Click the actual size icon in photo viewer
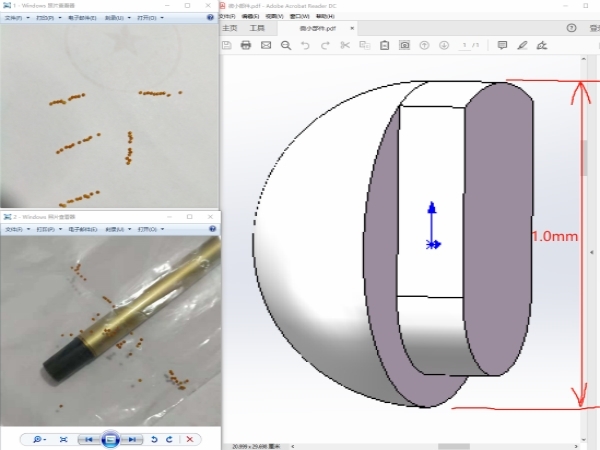 pos(64,439)
